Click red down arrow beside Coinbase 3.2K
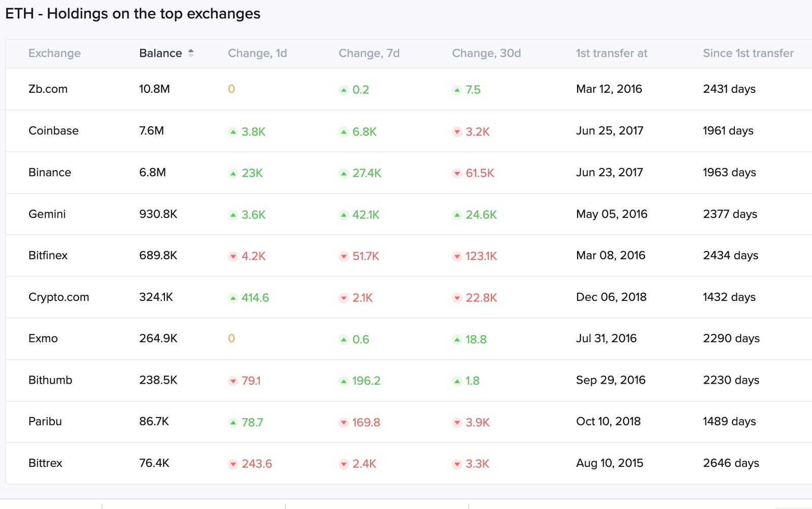 pos(457,132)
